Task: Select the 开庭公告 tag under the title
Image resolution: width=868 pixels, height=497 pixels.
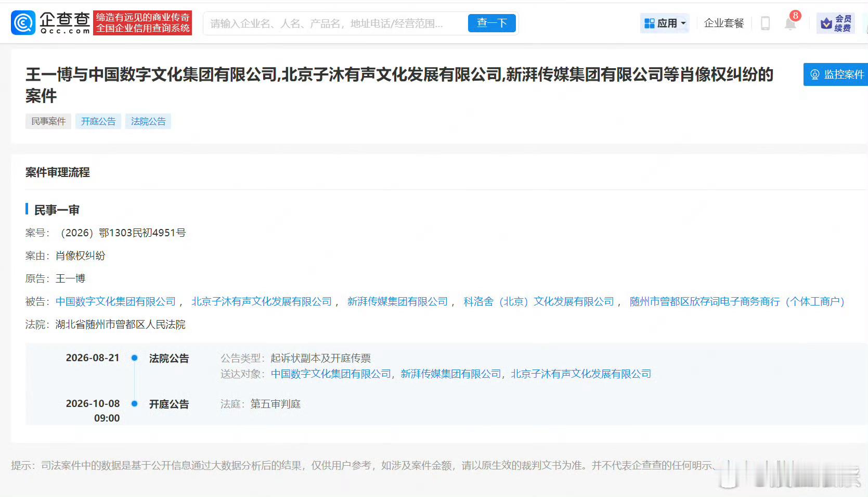Action: [x=98, y=121]
